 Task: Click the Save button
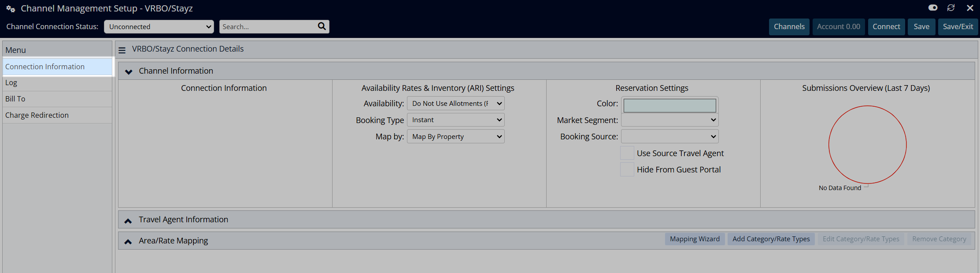click(921, 26)
